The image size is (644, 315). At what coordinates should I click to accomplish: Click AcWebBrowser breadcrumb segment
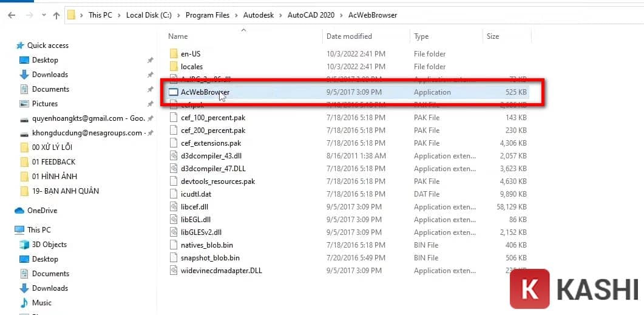pos(373,15)
